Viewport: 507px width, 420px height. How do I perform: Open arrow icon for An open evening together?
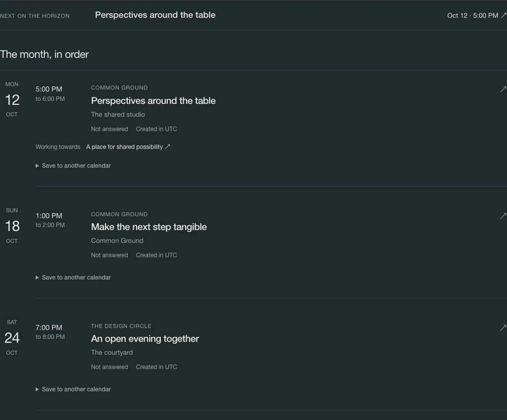pos(503,327)
